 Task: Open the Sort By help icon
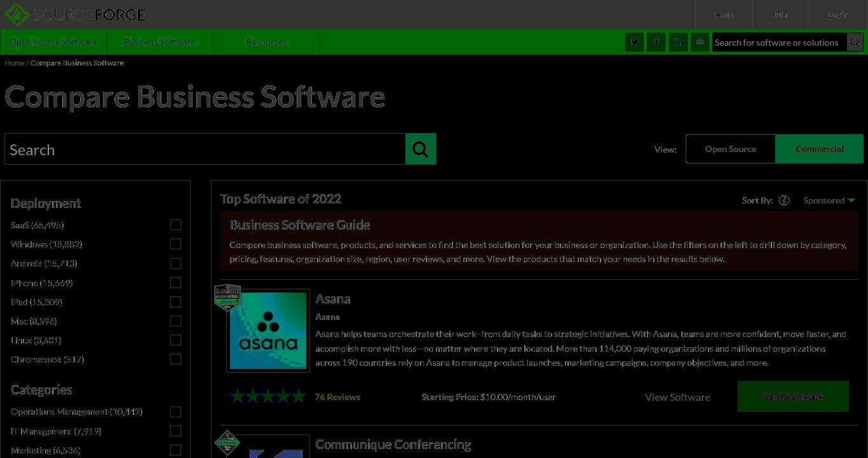(x=783, y=200)
